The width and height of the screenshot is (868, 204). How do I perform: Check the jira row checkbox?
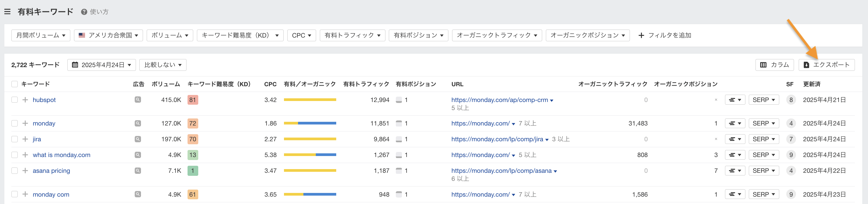[14, 139]
